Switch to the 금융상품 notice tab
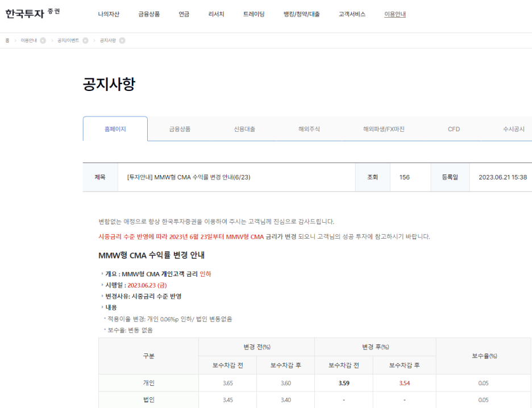This screenshot has width=532, height=408. click(180, 129)
